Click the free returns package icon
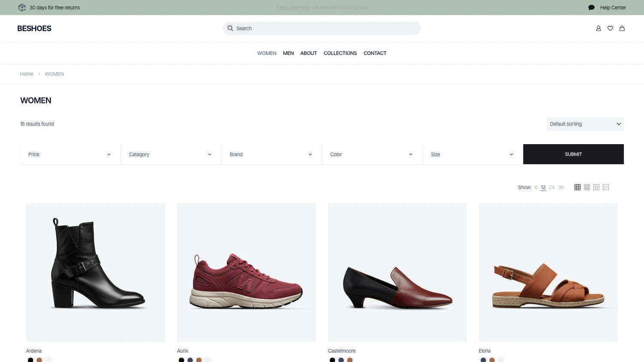This screenshot has height=362, width=644. pyautogui.click(x=21, y=7)
